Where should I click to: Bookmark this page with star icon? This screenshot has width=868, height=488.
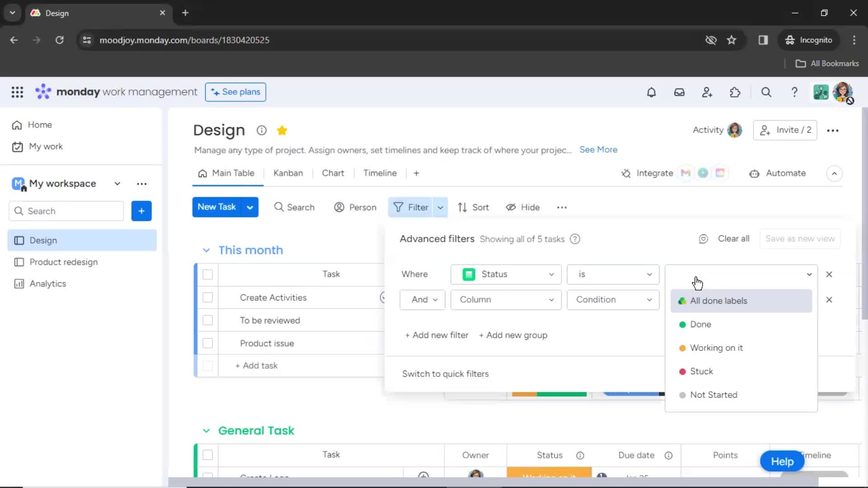point(731,40)
